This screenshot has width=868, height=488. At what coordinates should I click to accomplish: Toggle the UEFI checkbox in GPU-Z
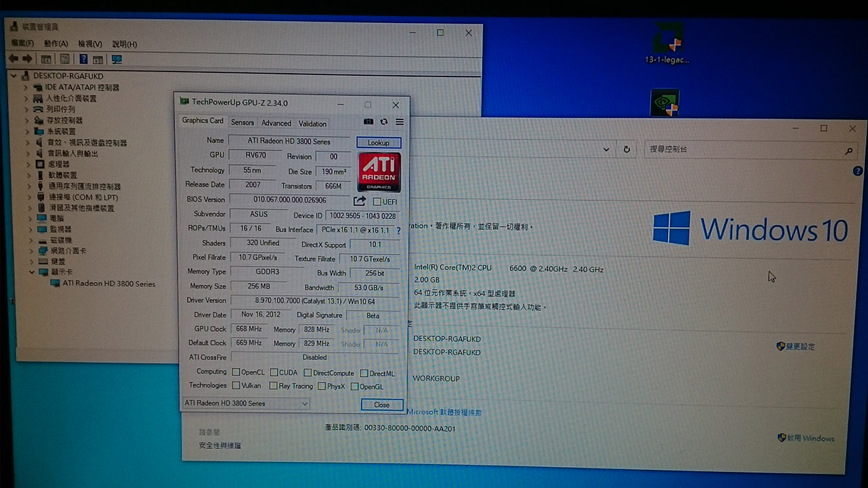(x=377, y=202)
